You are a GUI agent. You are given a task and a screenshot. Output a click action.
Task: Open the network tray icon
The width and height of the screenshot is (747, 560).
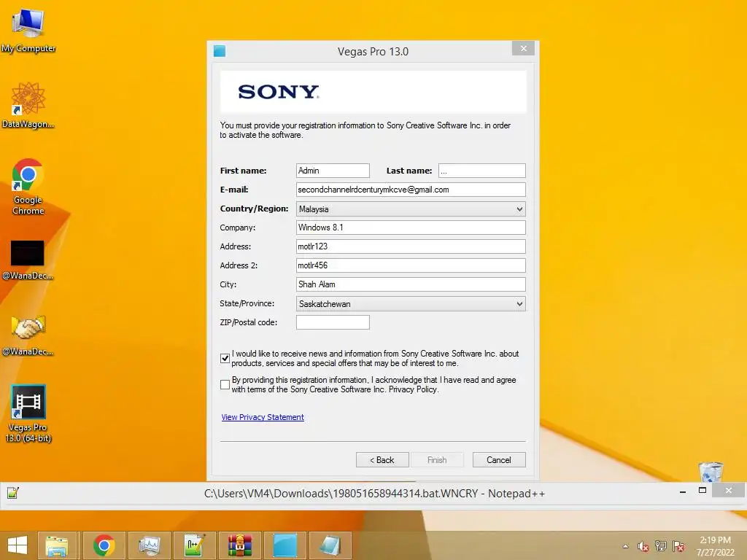[660, 546]
